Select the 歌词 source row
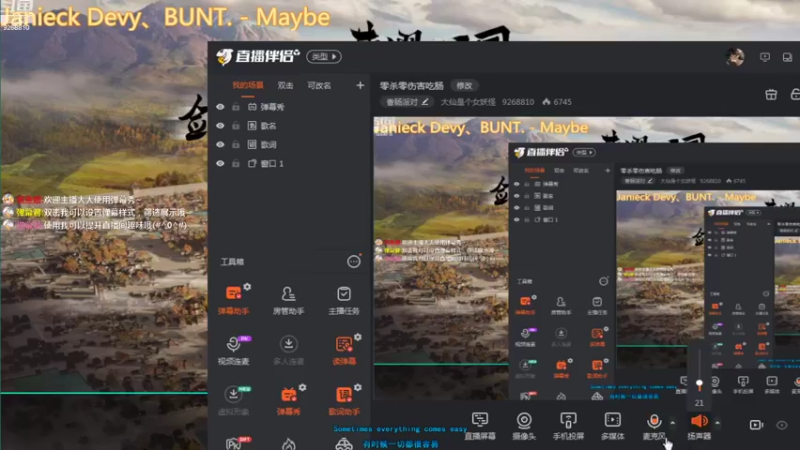 (288, 144)
